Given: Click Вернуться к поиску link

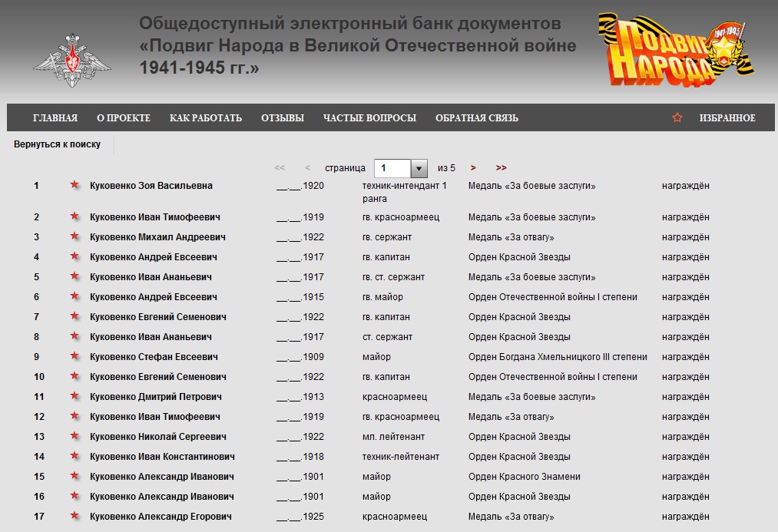Looking at the screenshot, I should 57,144.
